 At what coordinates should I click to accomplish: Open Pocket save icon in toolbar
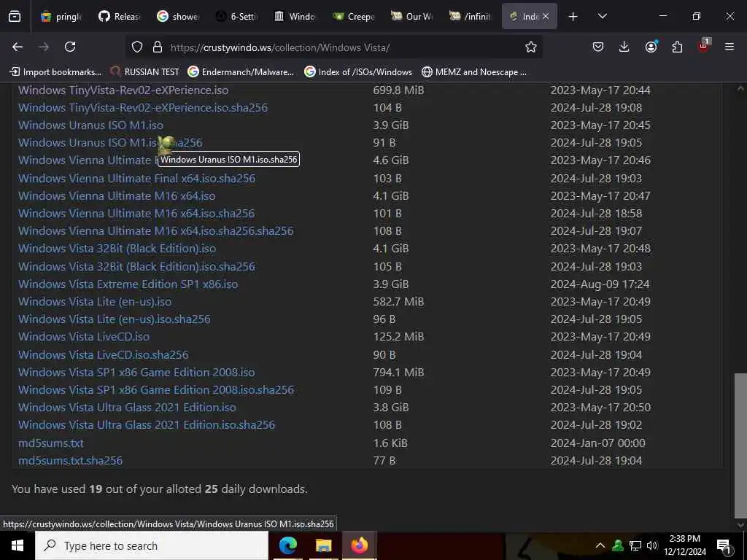(598, 47)
